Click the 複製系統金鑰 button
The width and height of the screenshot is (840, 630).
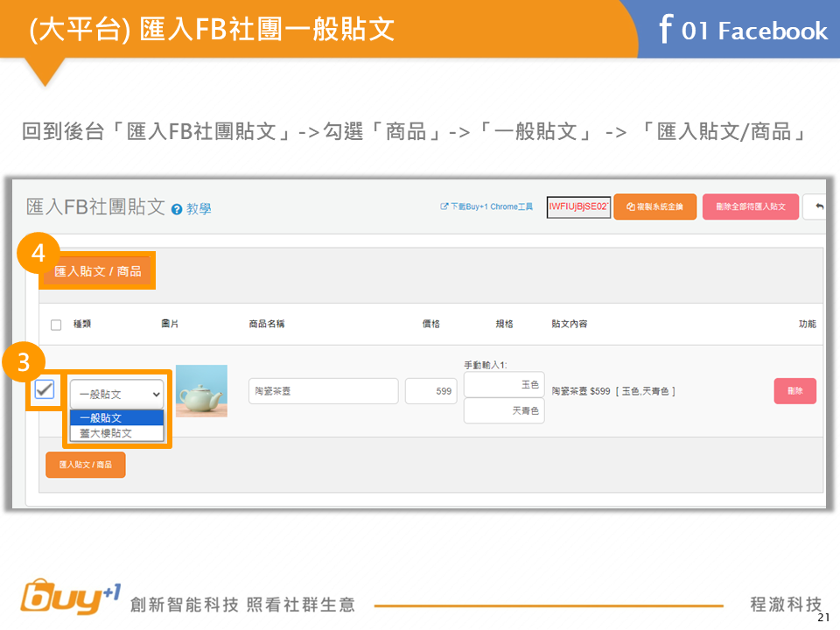pos(655,207)
